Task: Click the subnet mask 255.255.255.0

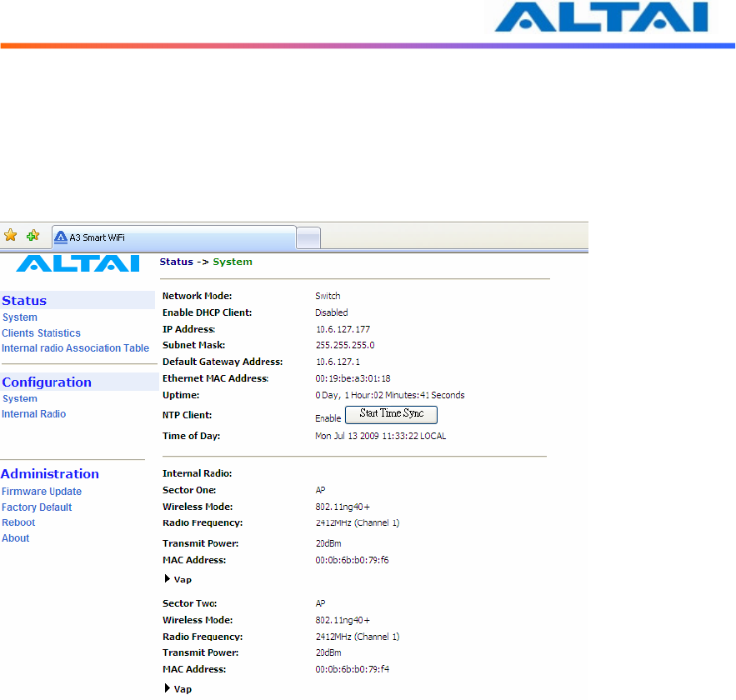Action: click(x=345, y=345)
